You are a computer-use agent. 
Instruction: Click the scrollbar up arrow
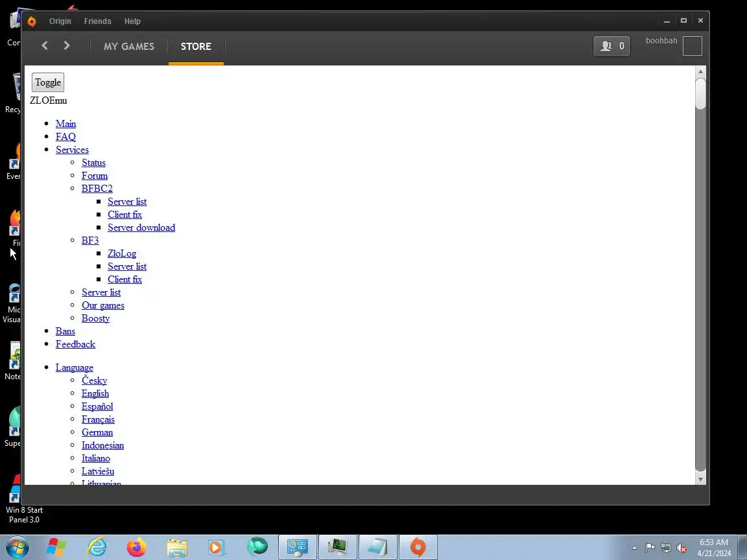700,71
